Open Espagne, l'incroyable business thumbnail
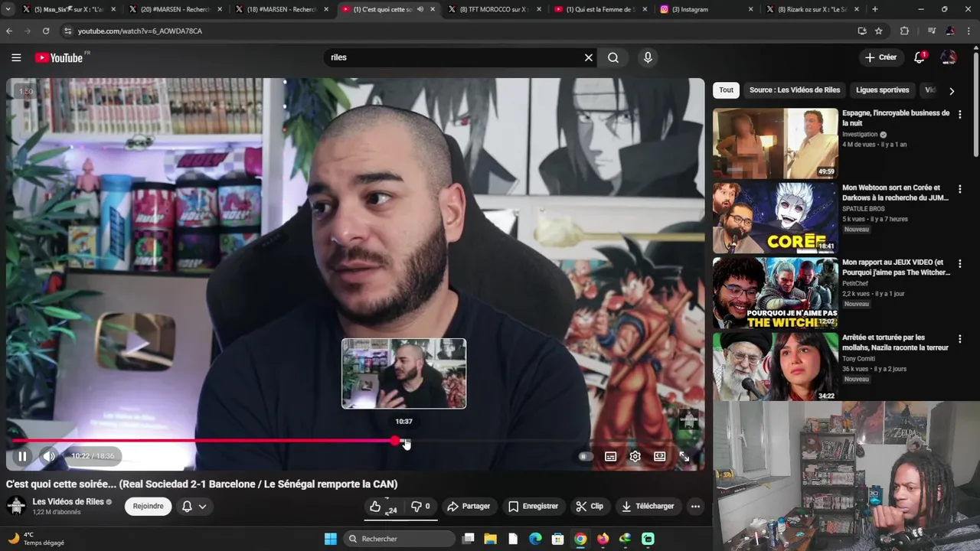Image resolution: width=980 pixels, height=551 pixels. [776, 143]
